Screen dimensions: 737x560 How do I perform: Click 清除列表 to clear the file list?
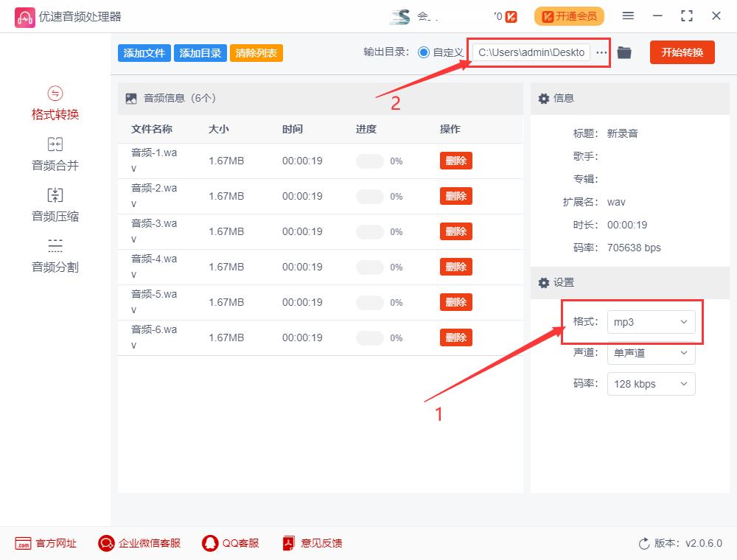point(256,52)
